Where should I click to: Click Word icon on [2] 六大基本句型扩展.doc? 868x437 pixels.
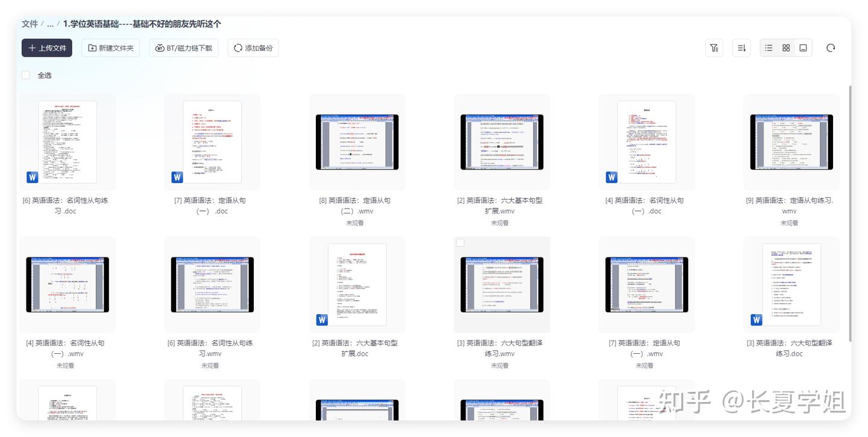point(322,320)
